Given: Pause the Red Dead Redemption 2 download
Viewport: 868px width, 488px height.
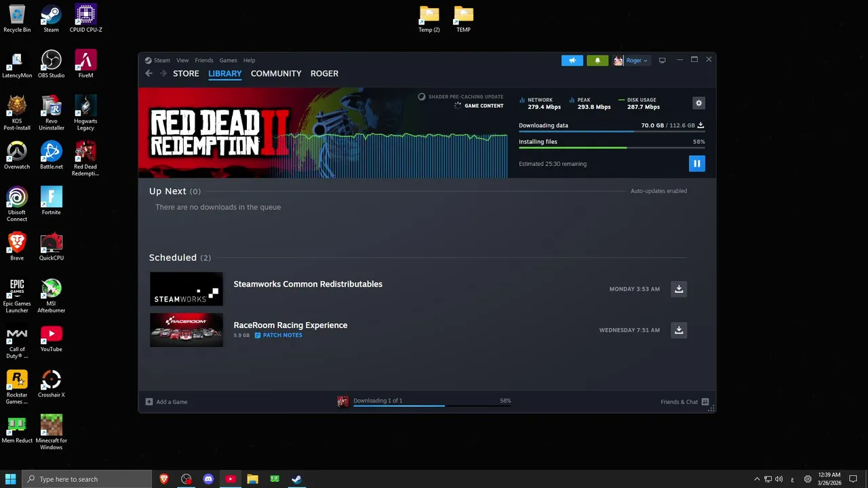Looking at the screenshot, I should click(696, 163).
